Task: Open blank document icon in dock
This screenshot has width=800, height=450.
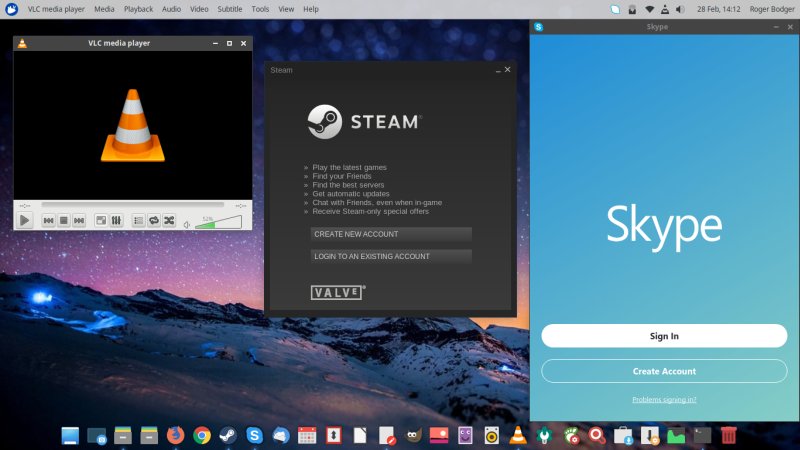Action: click(360, 435)
